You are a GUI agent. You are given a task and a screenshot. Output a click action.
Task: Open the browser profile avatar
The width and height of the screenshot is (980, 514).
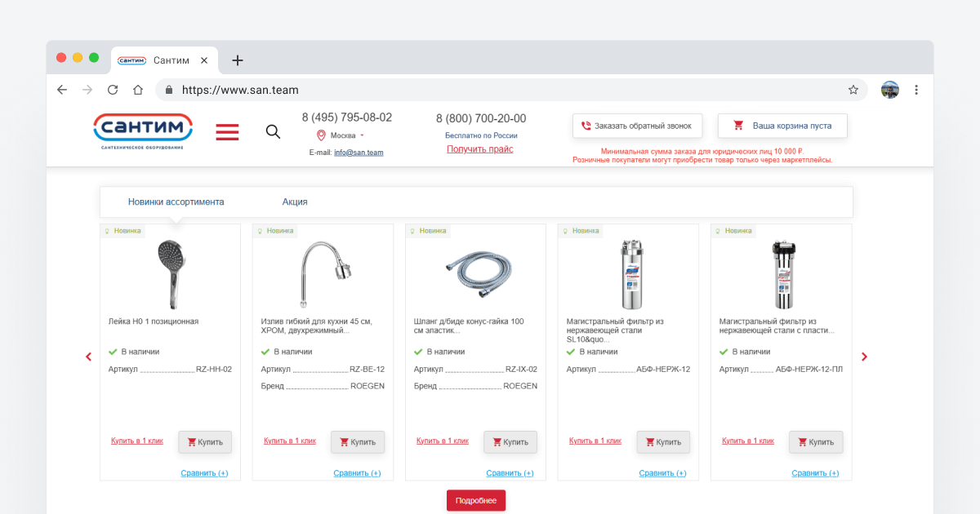[x=890, y=90]
